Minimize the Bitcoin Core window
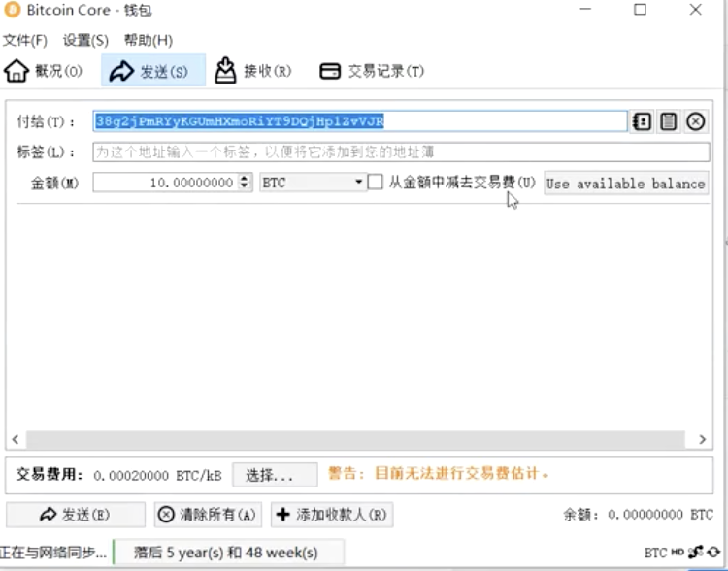Image resolution: width=728 pixels, height=571 pixels. pyautogui.click(x=585, y=10)
